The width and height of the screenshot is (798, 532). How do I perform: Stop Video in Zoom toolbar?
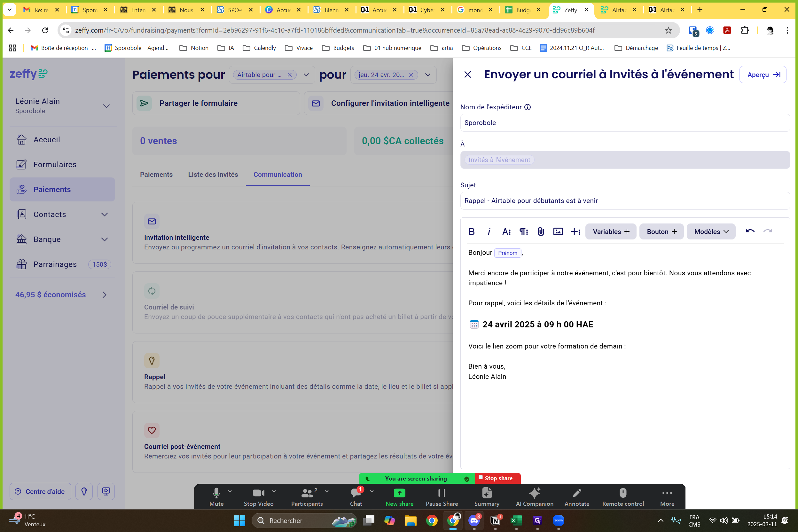[x=259, y=497]
